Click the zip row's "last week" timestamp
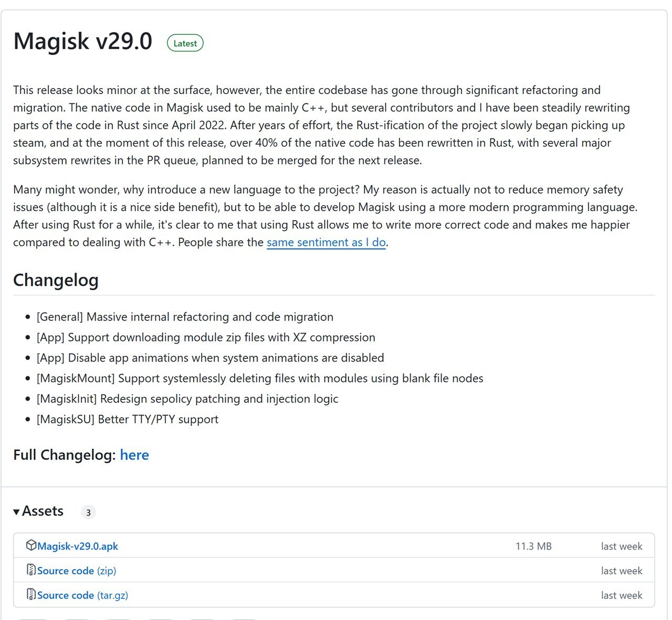 click(622, 571)
